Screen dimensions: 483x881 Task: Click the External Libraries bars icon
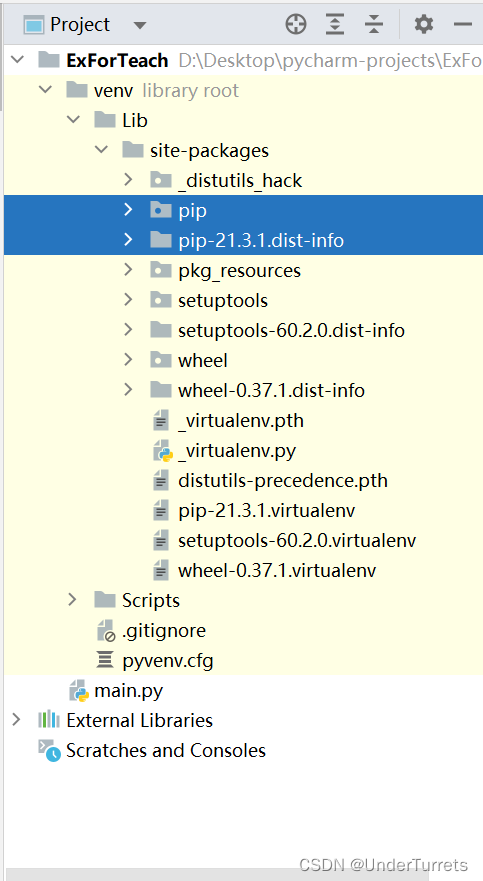tap(49, 720)
